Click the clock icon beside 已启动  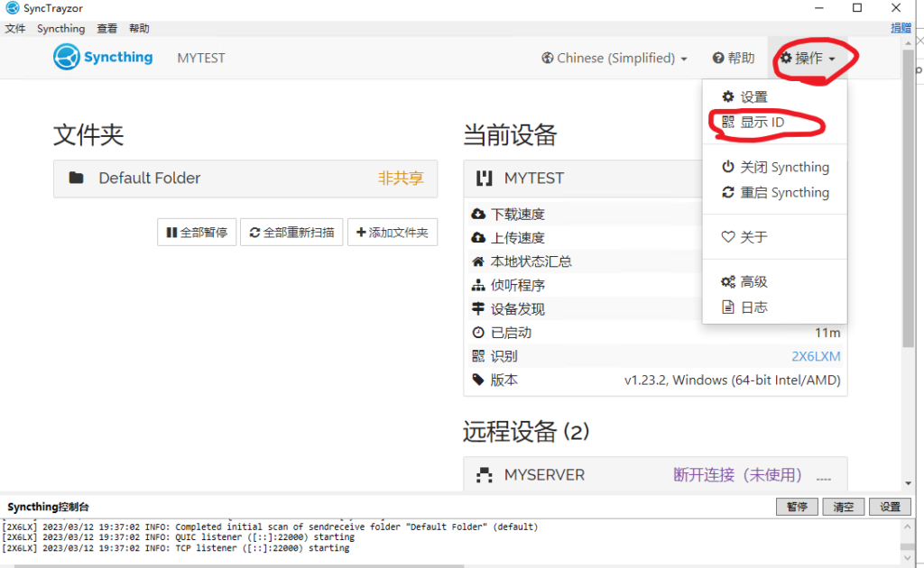478,333
